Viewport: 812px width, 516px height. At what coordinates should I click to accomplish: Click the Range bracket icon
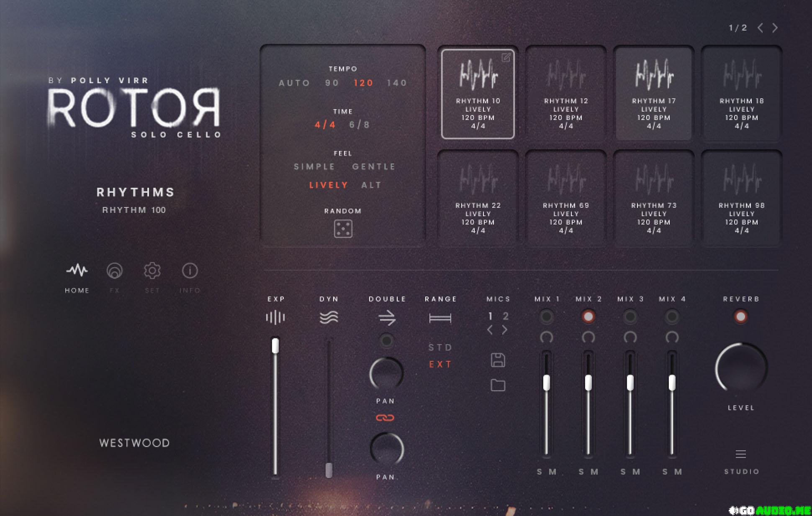click(x=440, y=318)
